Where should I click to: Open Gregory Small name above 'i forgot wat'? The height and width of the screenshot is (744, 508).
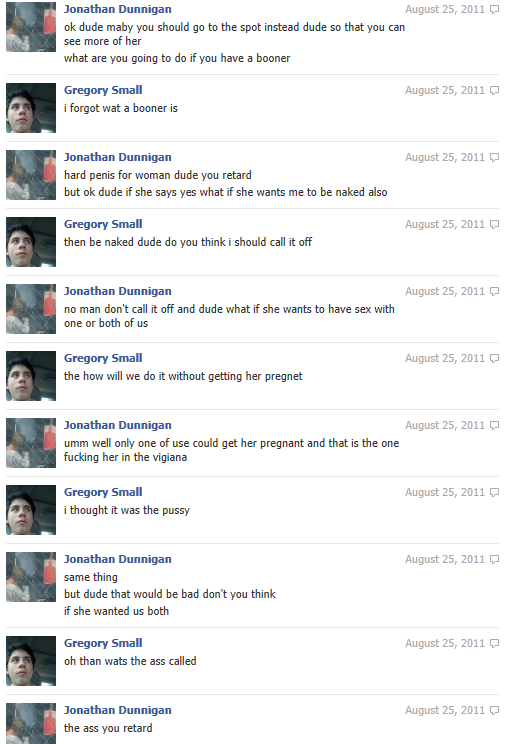tap(103, 90)
